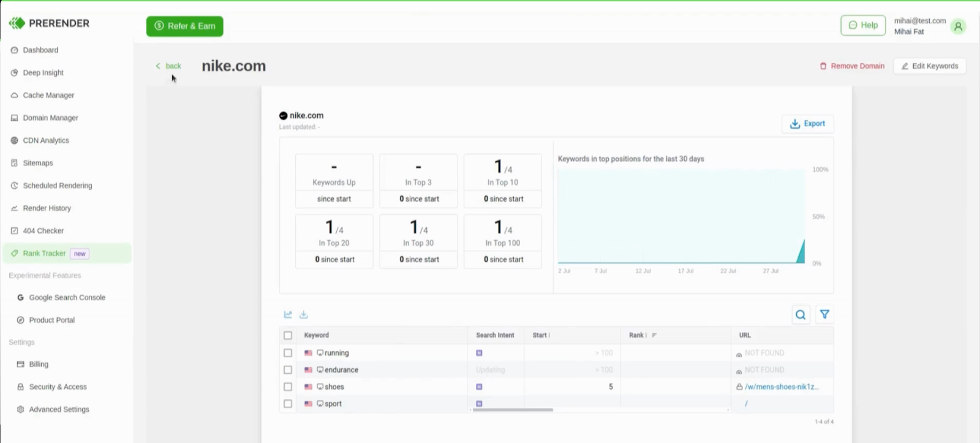Go back using the back link
This screenshot has height=443, width=980.
168,66
